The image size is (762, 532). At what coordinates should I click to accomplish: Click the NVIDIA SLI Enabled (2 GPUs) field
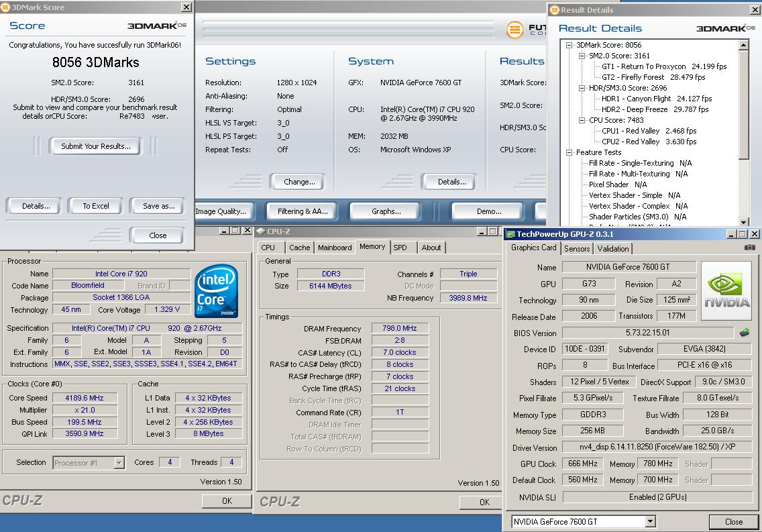pos(657,497)
